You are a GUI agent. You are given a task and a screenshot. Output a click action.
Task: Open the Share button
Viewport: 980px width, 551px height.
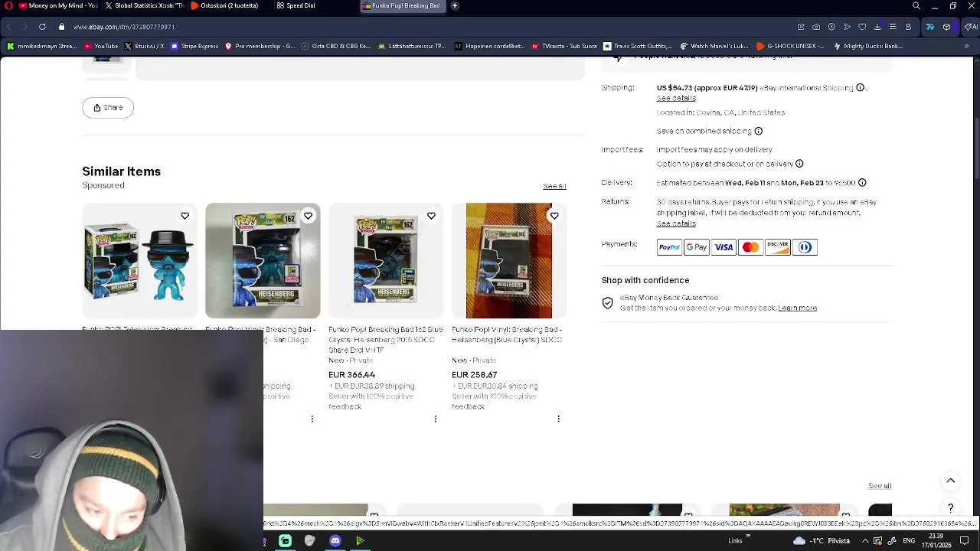(x=108, y=108)
